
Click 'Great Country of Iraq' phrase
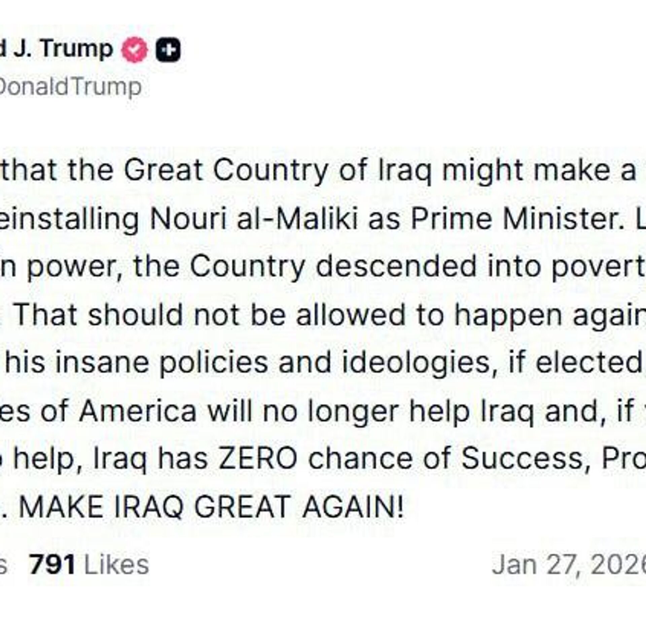click(x=278, y=171)
